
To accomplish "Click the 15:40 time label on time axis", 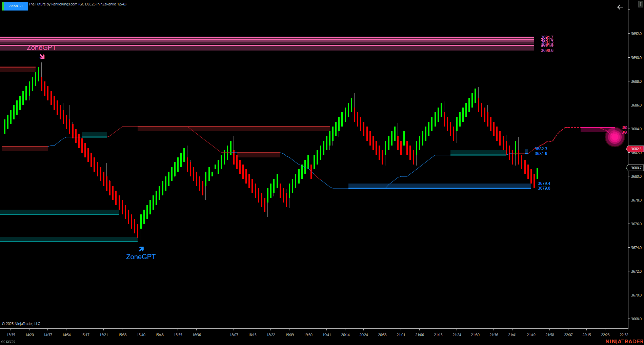I will pyautogui.click(x=141, y=335).
